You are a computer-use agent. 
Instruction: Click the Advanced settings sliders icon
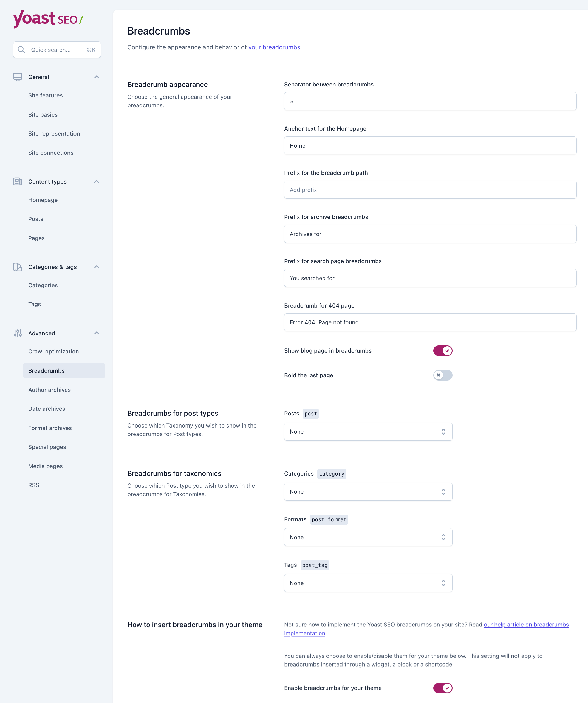tap(17, 333)
